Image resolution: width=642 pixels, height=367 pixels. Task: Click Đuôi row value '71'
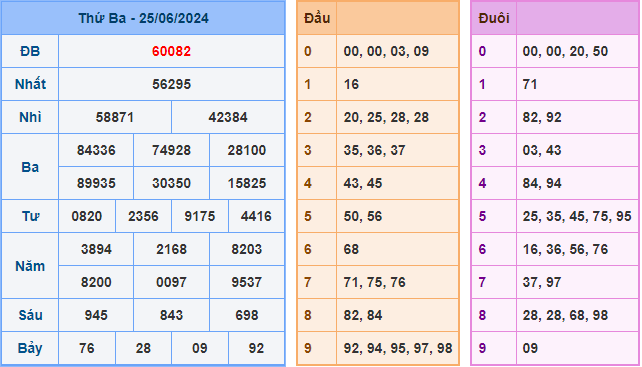tap(530, 84)
